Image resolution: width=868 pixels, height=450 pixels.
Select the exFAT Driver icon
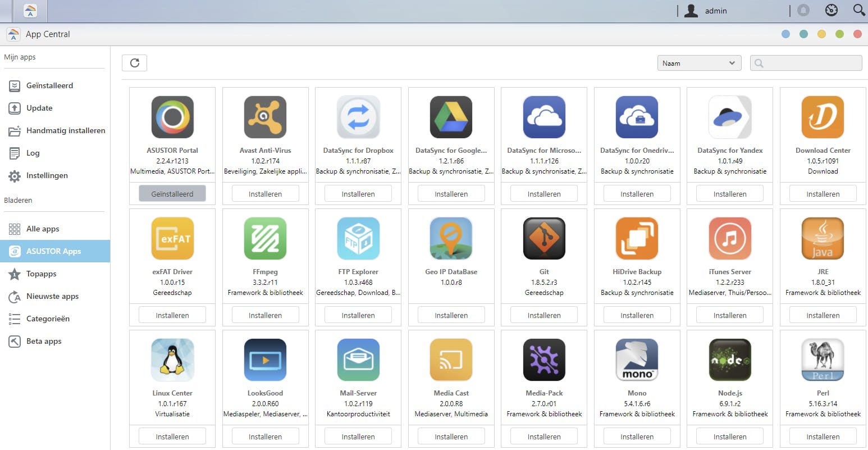(172, 238)
